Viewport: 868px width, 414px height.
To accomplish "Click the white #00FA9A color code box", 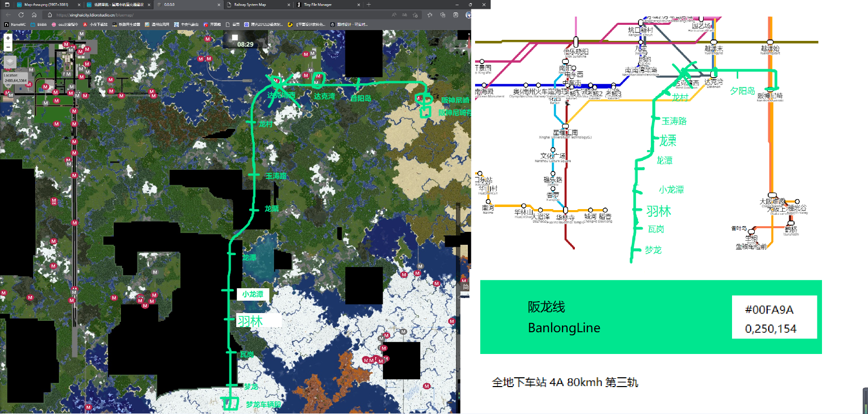I will pyautogui.click(x=774, y=317).
